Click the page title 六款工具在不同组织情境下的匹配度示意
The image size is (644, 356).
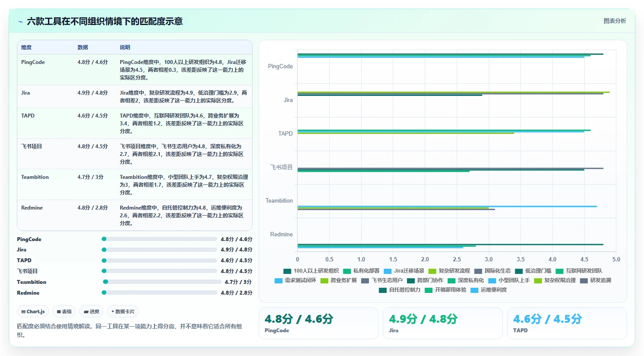(x=105, y=22)
